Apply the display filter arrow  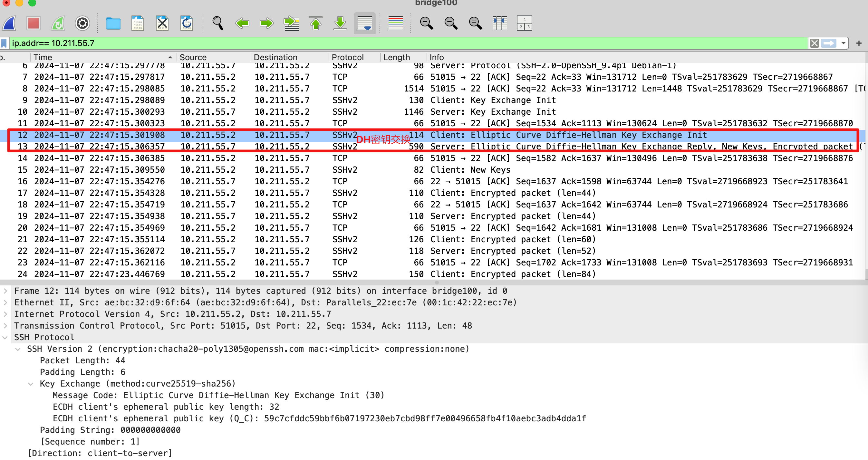pyautogui.click(x=829, y=43)
